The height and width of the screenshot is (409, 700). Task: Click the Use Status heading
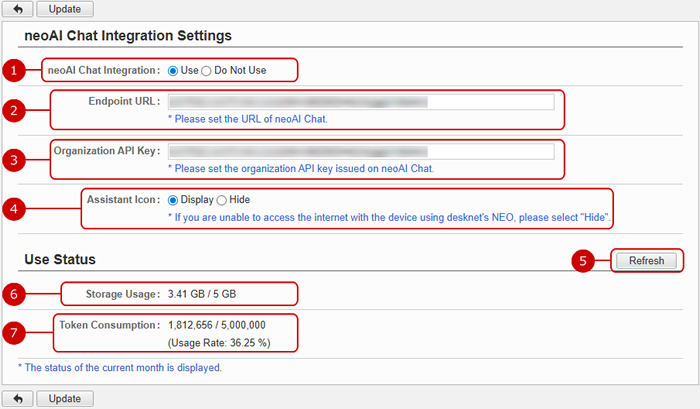(60, 259)
